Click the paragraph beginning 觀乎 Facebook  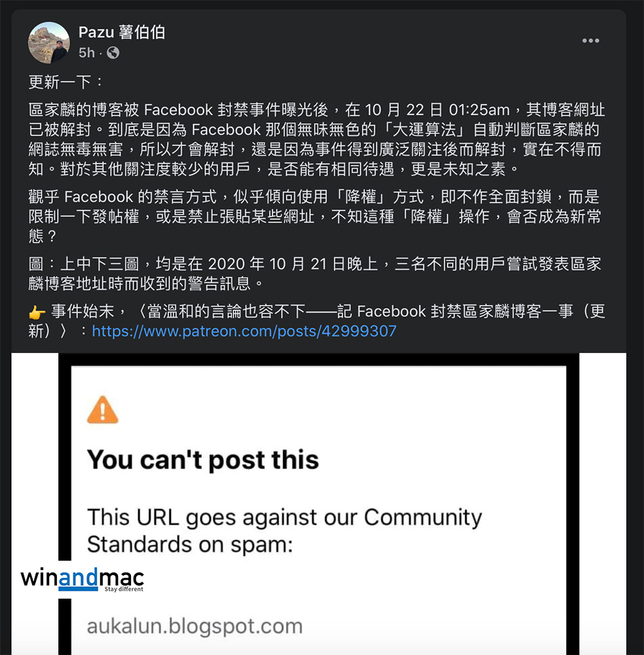[x=314, y=216]
